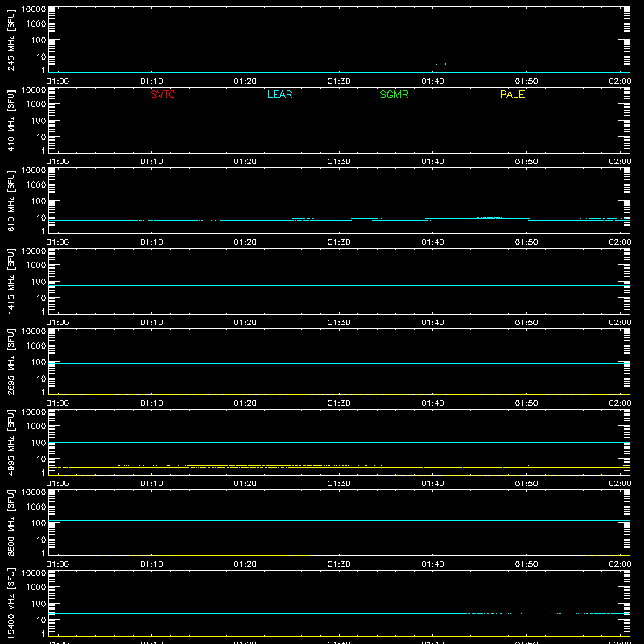The width and height of the screenshot is (644, 644).
Task: Click 02:00 time label below 8800 MHz panel
Action: [620, 564]
